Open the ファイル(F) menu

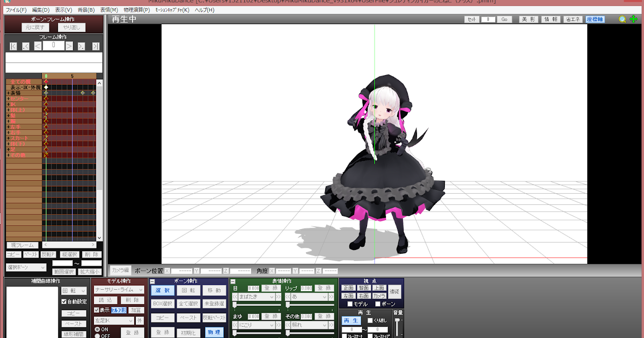(x=16, y=10)
